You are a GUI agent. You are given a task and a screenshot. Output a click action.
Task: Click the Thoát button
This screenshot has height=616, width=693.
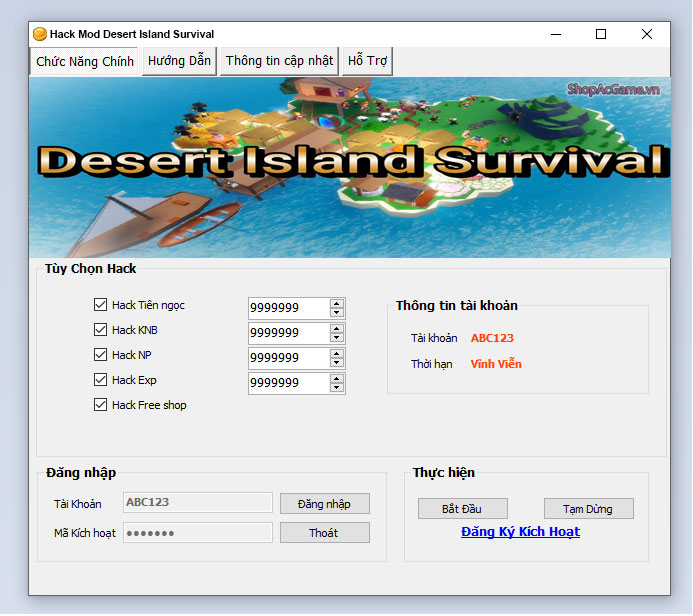point(324,533)
